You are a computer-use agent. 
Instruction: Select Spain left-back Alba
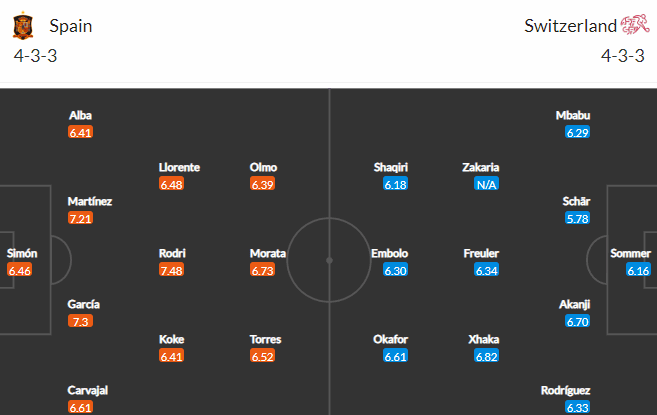[x=81, y=115]
